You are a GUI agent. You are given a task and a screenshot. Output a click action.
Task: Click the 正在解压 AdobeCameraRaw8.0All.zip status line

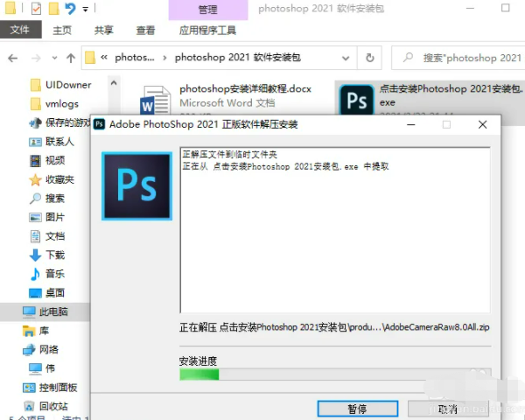[x=334, y=327]
